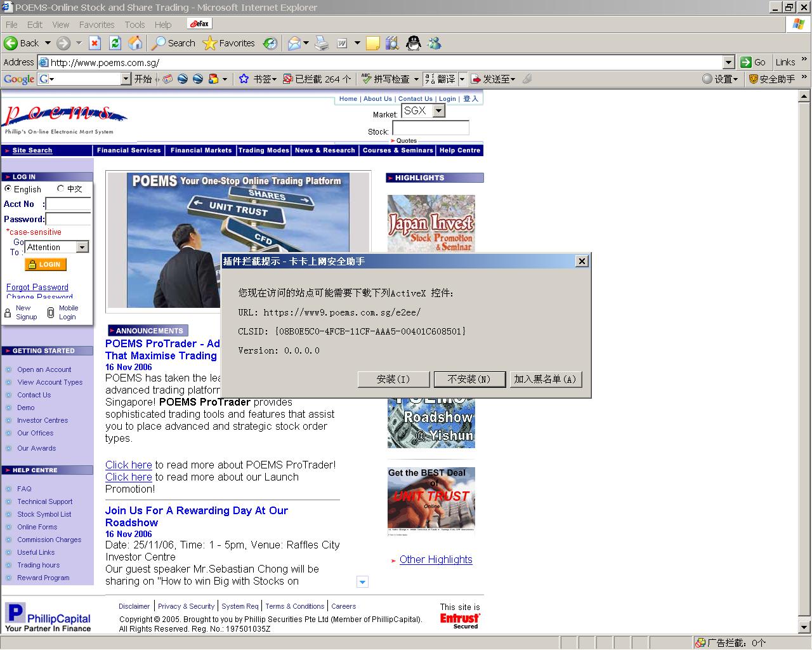Open Financial Services nav tab
Image resolution: width=812 pixels, height=650 pixels.
(129, 150)
